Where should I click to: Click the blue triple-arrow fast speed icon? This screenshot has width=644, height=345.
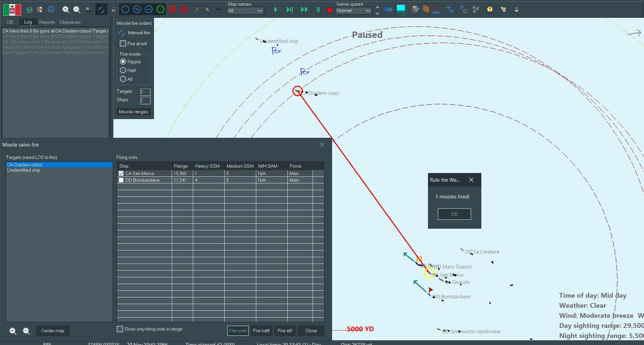[388, 10]
